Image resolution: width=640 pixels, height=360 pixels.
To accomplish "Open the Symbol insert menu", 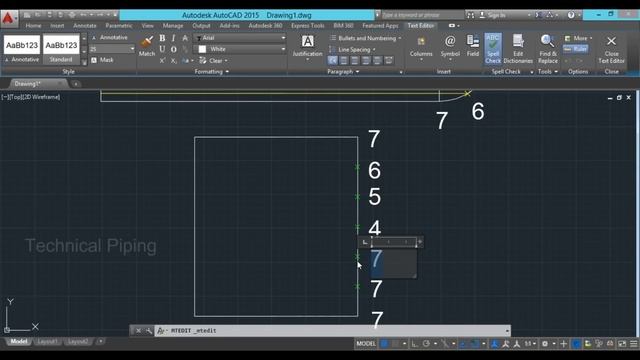I will click(450, 48).
